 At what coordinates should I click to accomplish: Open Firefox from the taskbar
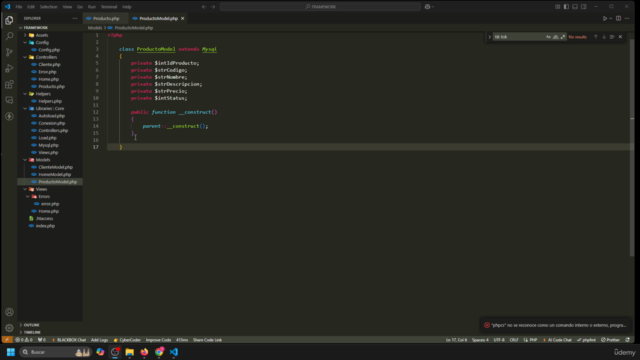pyautogui.click(x=144, y=352)
